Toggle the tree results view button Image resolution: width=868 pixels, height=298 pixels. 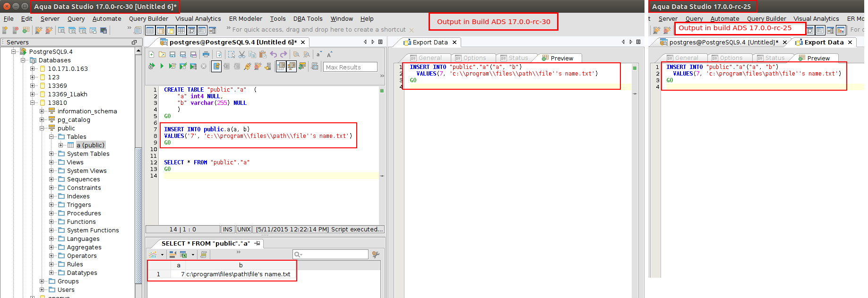[292, 66]
